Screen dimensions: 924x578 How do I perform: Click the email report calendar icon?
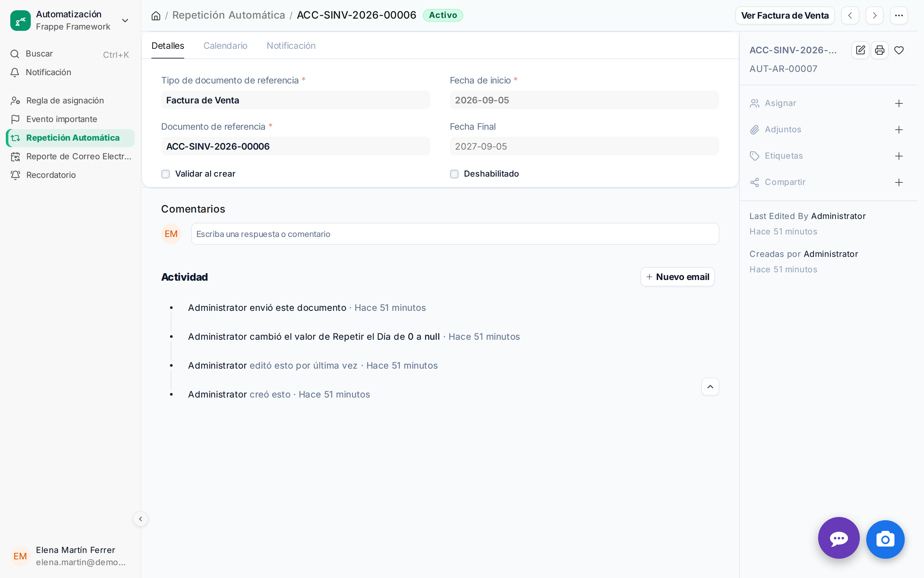pos(15,156)
